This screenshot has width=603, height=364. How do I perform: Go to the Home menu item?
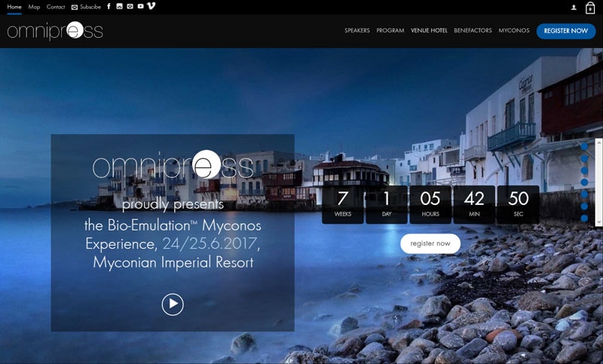(x=14, y=7)
